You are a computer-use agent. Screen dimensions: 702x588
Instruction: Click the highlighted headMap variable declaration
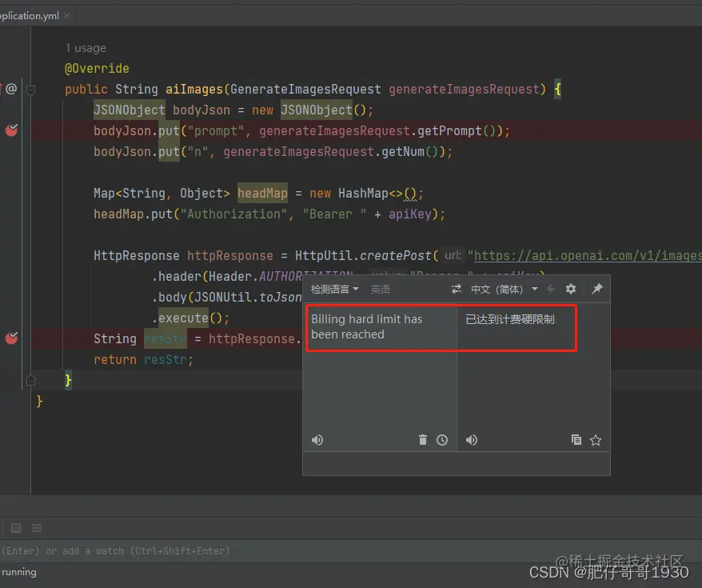coord(262,193)
